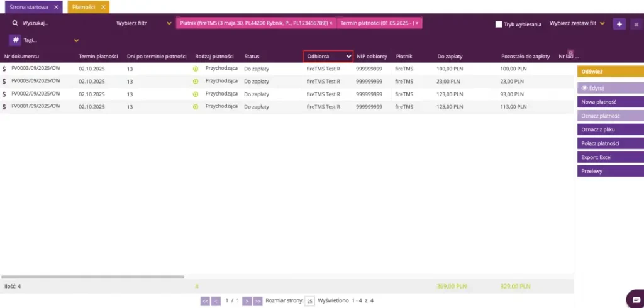Click the Rozmiar strony input field
Image resolution: width=644 pixels, height=308 pixels.
(309, 301)
